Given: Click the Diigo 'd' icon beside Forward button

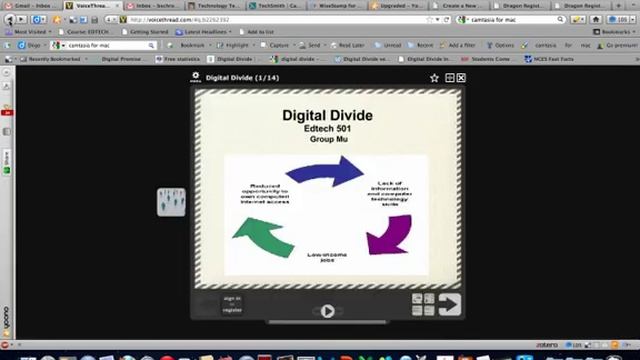Looking at the screenshot, I should (x=37, y=20).
